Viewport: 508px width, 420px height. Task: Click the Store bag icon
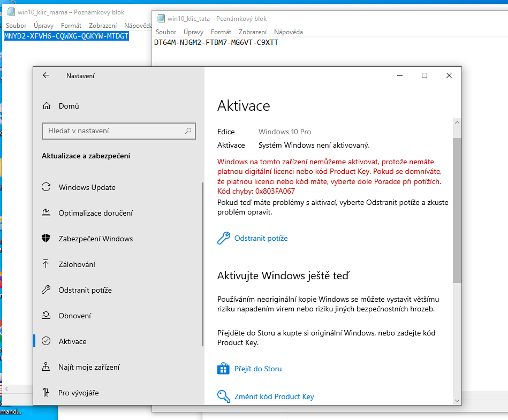click(223, 369)
